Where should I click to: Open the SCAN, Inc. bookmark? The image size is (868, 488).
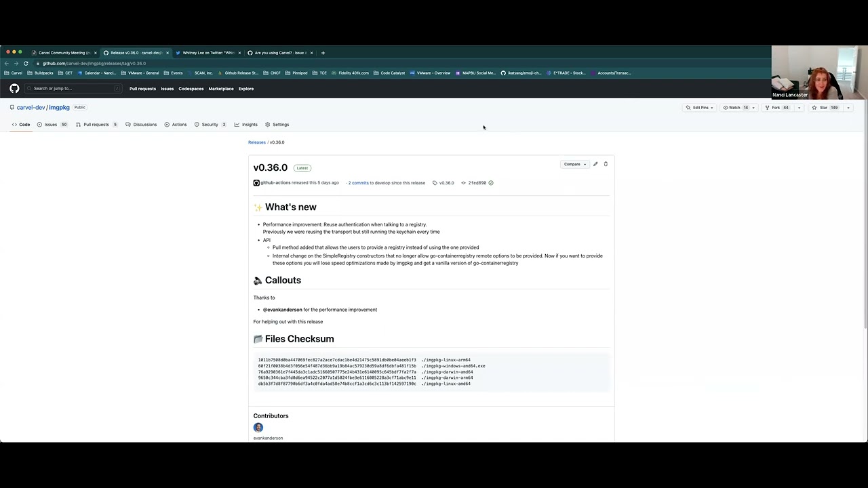pyautogui.click(x=200, y=73)
